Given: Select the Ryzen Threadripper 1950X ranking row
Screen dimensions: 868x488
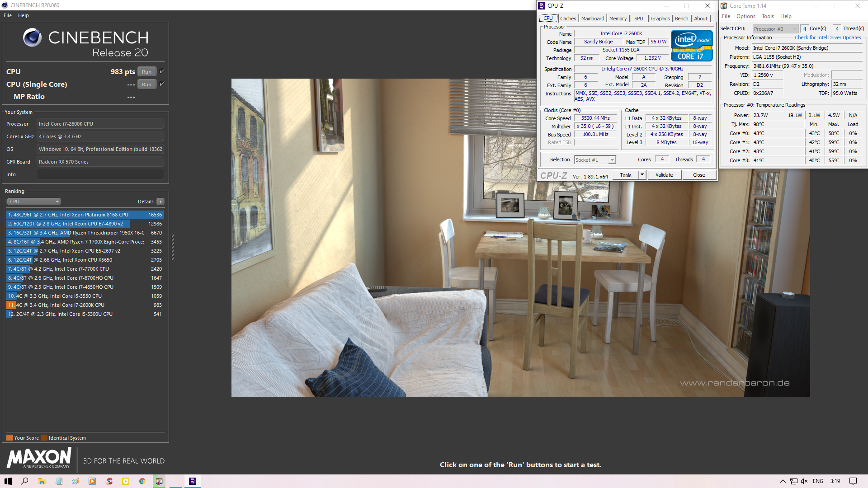Looking at the screenshot, I should pyautogui.click(x=85, y=233).
